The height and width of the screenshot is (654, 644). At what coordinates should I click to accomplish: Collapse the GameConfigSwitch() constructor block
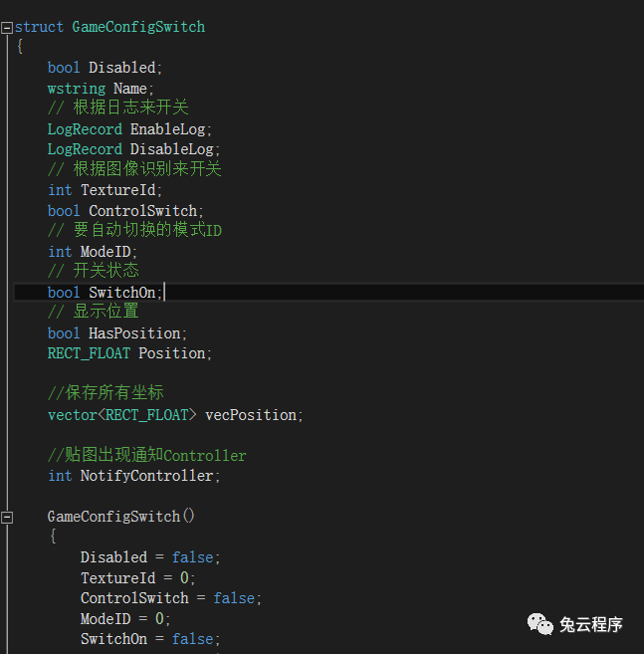(7, 517)
